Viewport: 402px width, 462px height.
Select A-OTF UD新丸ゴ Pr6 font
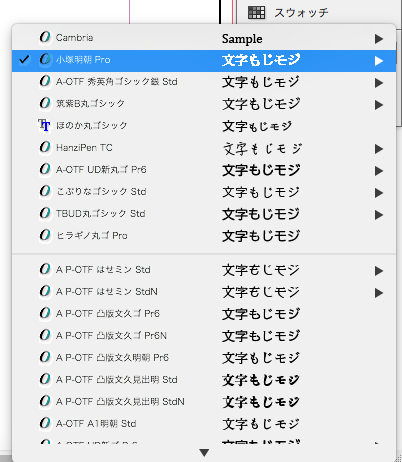204,170
